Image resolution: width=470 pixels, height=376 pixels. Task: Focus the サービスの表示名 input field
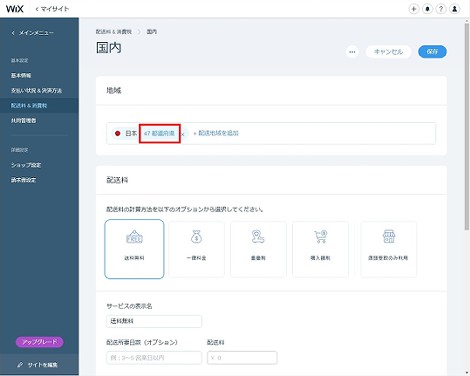(154, 321)
